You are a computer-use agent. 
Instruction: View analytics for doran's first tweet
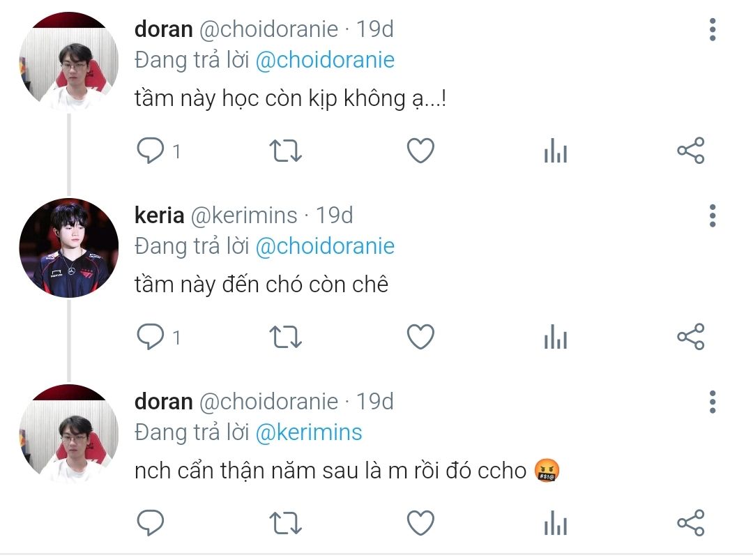[x=556, y=151]
